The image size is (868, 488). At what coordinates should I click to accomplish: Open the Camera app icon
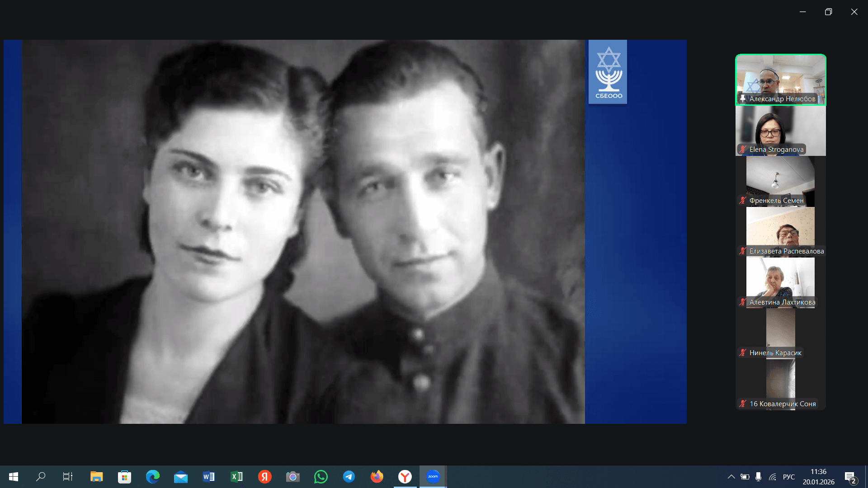pyautogui.click(x=293, y=477)
